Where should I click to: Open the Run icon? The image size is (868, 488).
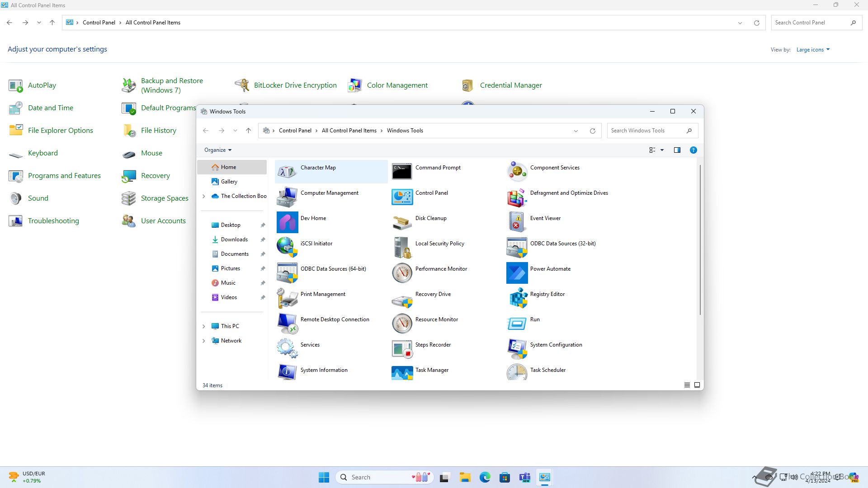click(x=517, y=324)
